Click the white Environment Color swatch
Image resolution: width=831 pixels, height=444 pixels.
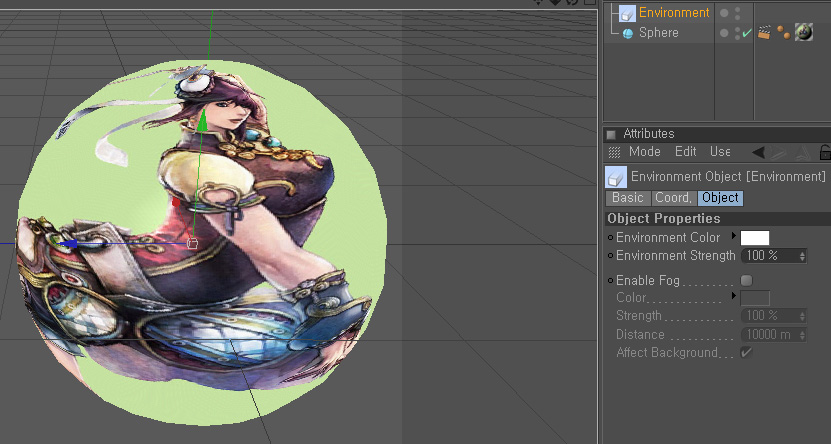coord(754,238)
